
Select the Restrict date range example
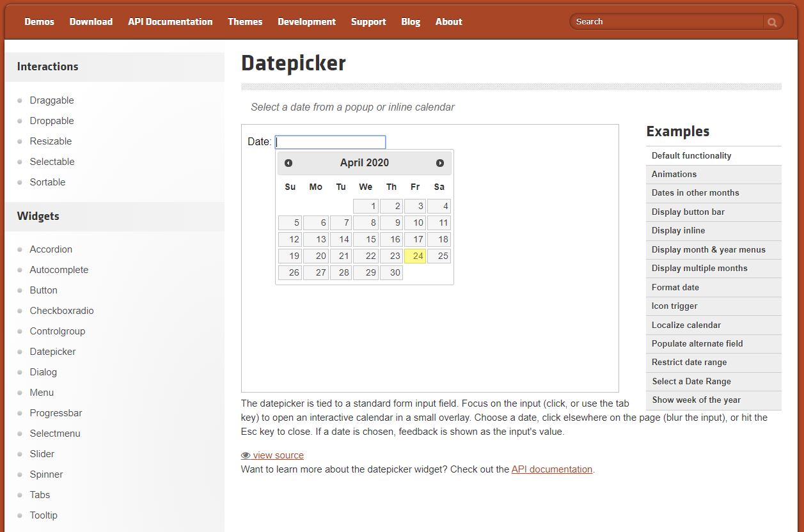point(714,363)
